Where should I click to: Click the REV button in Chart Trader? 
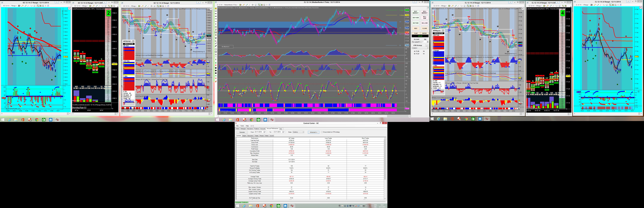[x=416, y=28]
